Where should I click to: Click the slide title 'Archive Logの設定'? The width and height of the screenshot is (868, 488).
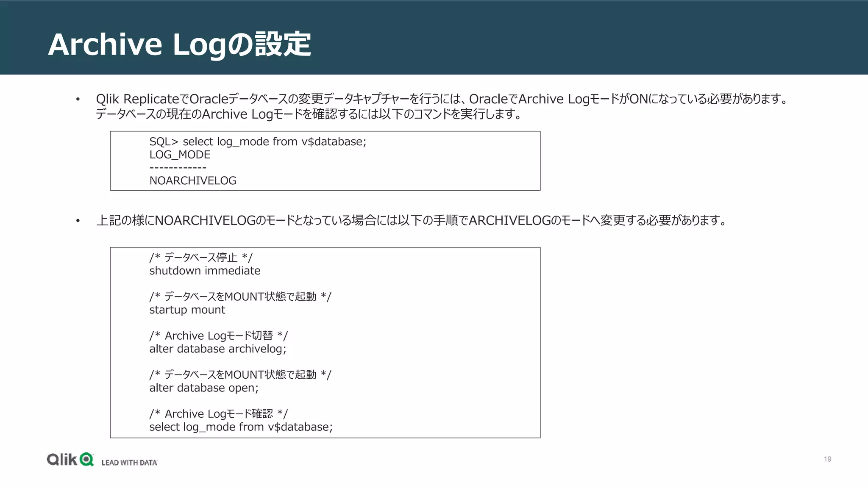point(180,44)
